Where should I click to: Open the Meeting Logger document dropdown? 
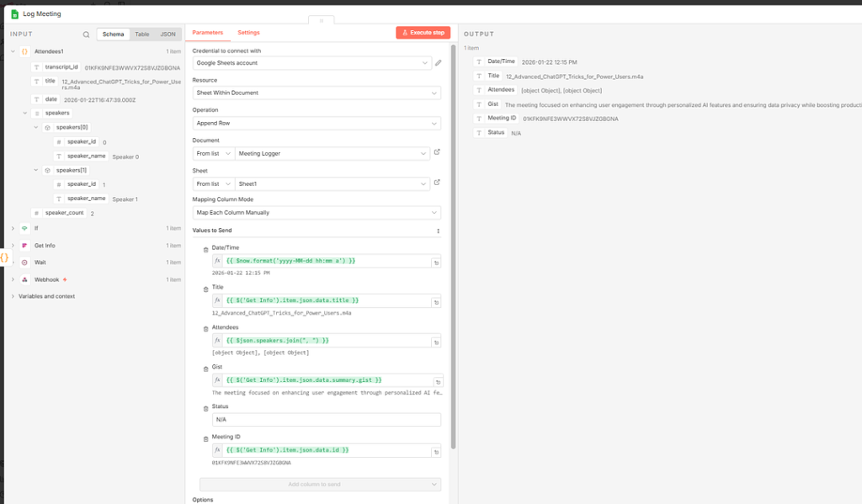(332, 153)
